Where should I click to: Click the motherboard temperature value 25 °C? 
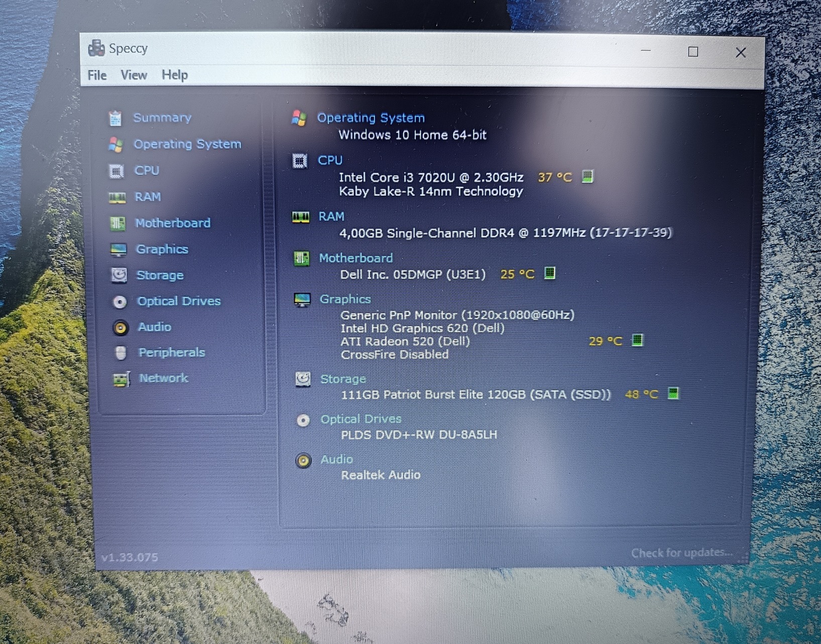518,274
